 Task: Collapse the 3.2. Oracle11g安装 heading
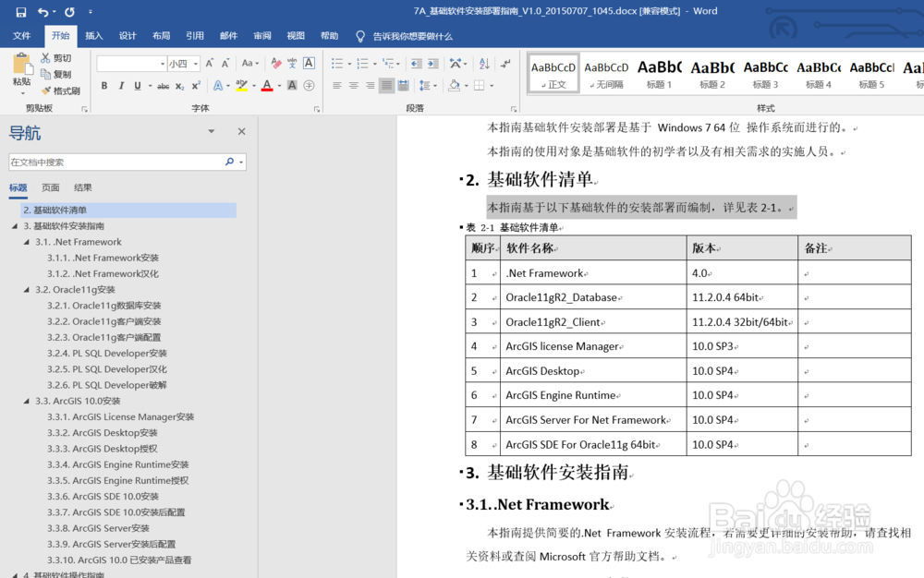[27, 290]
